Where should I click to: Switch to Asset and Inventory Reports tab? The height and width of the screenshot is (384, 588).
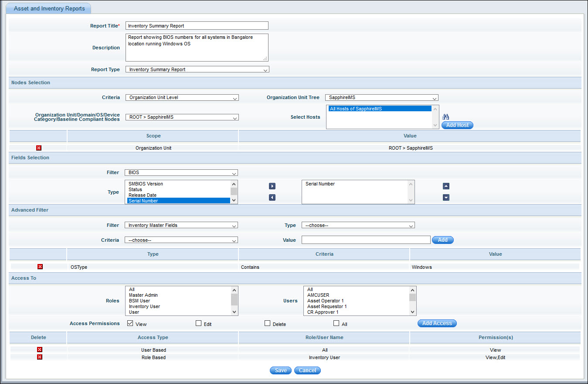[x=49, y=8]
